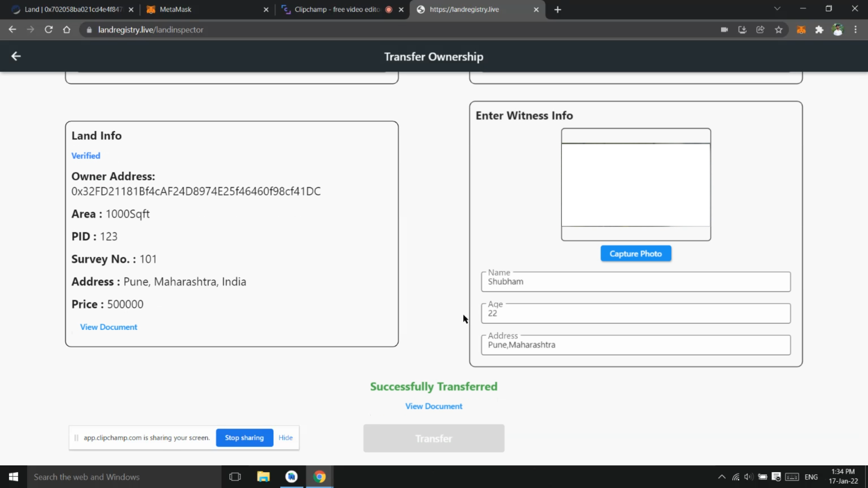Click the witness Name input field
This screenshot has height=488, width=868.
pos(635,282)
